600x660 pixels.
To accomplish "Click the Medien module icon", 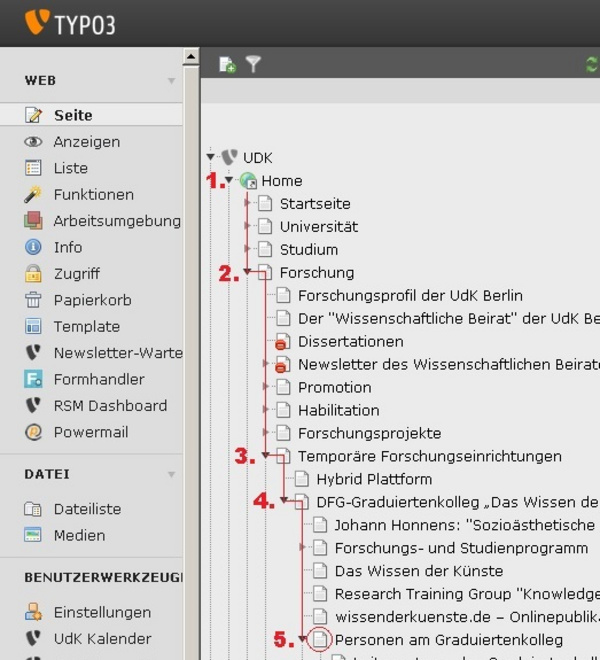I will click(x=33, y=535).
